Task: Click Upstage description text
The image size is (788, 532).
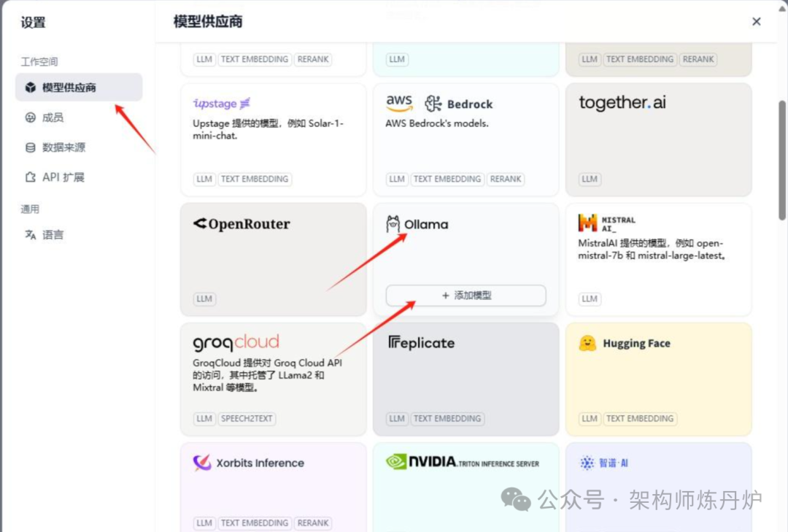Action: (268, 129)
